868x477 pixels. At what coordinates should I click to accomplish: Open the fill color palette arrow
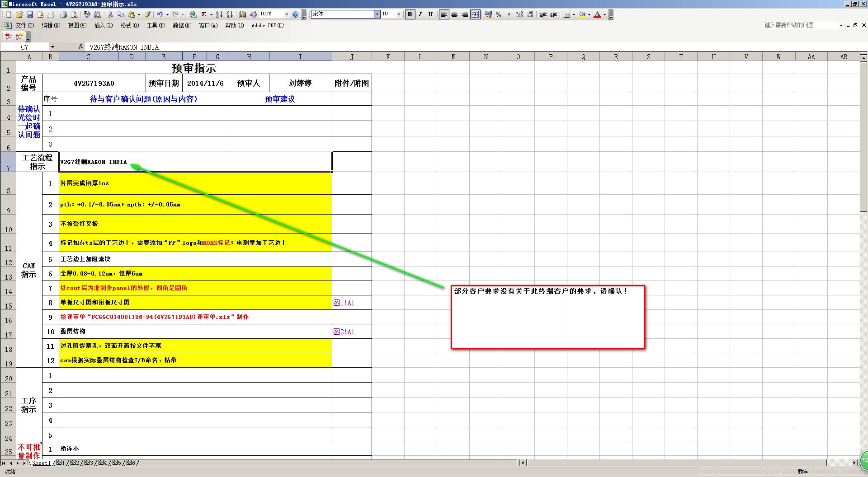(589, 14)
